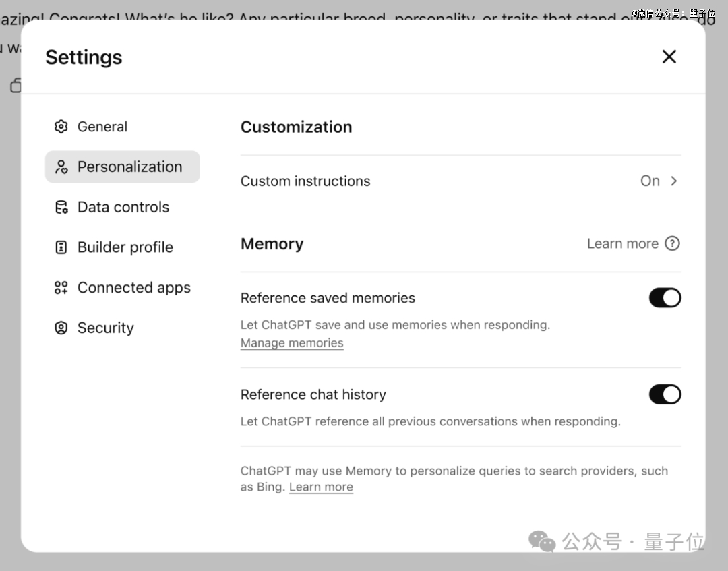Open the Security settings label
Image resolution: width=728 pixels, height=571 pixels.
pyautogui.click(x=106, y=328)
